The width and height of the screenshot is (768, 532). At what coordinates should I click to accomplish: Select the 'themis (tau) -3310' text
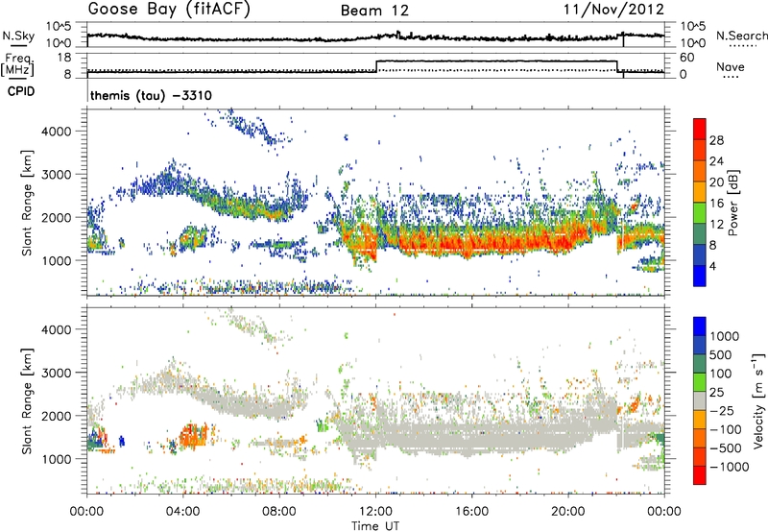click(151, 95)
